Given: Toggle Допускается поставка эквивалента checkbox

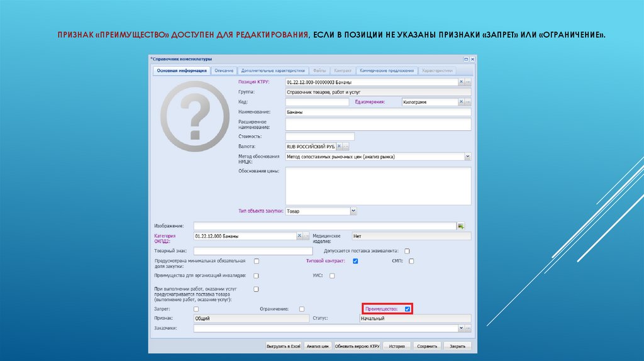Looking at the screenshot, I should point(407,251).
